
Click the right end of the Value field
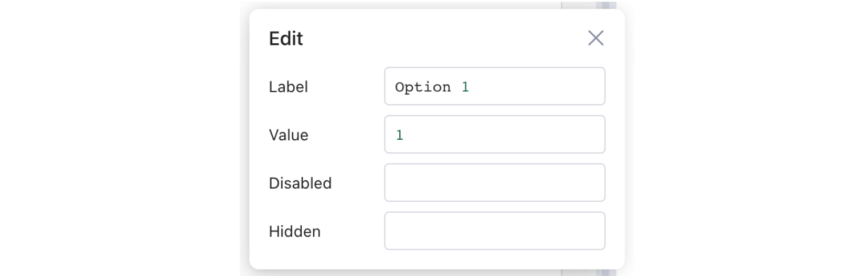[x=592, y=135]
